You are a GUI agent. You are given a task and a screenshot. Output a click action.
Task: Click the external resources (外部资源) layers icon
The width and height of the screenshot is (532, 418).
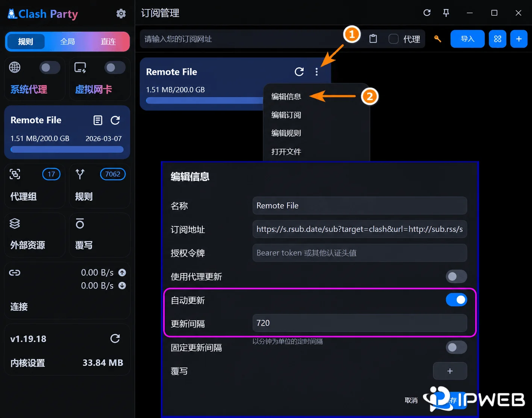[x=15, y=223]
